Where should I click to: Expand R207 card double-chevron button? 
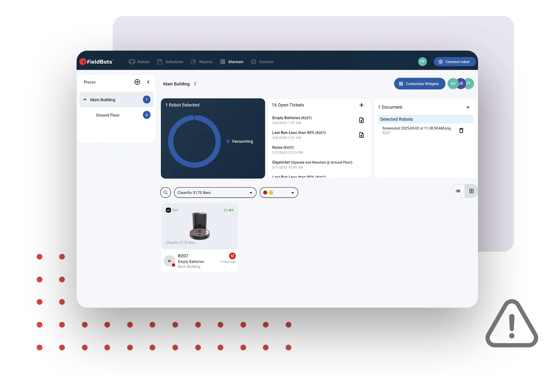click(169, 261)
